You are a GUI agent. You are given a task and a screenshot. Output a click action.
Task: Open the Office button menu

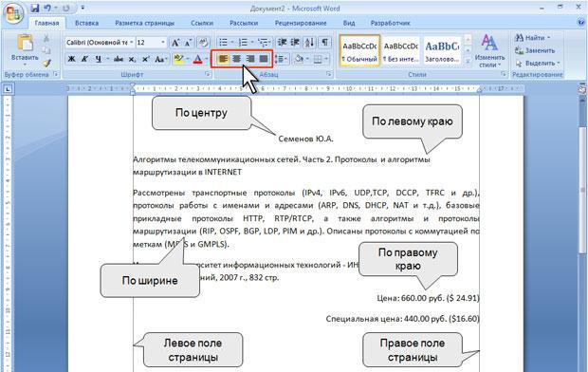click(x=14, y=14)
